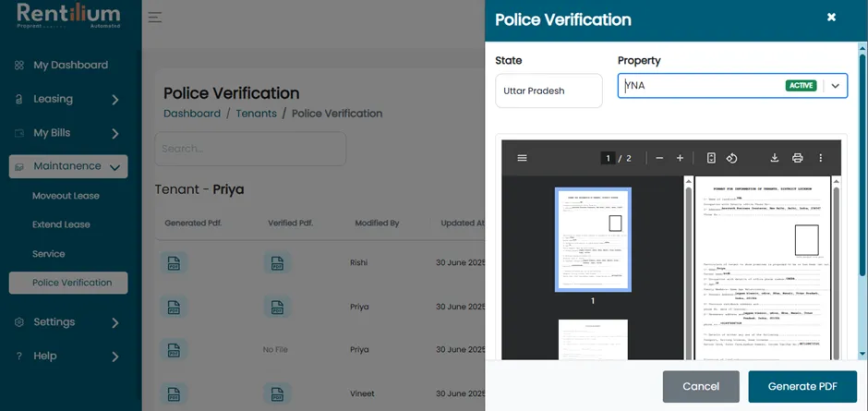
Task: Expand the Settings submenu chevron
Action: point(115,323)
